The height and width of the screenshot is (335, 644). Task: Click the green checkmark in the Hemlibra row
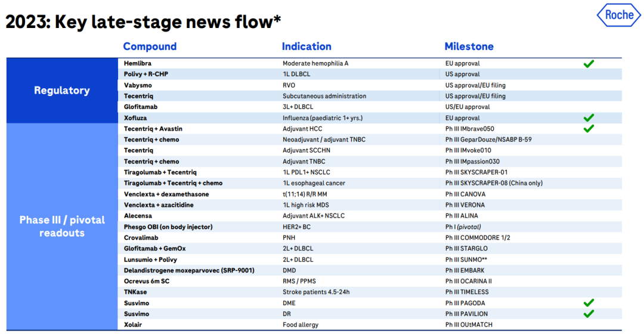(589, 64)
